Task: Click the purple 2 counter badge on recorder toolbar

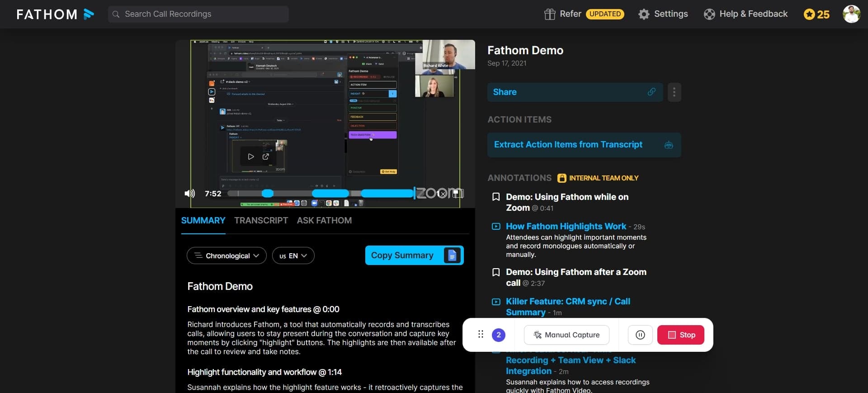Action: (498, 335)
